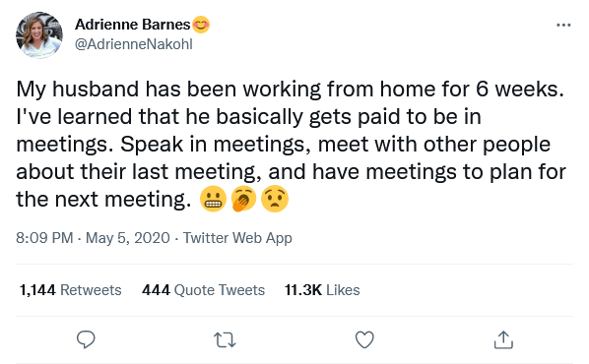Select the grimacing face emoji

pyautogui.click(x=213, y=199)
